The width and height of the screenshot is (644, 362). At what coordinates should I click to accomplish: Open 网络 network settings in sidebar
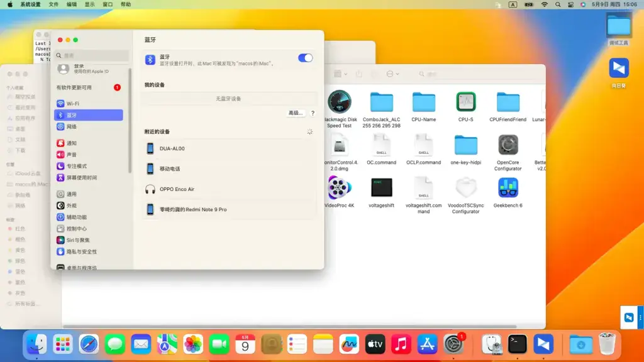(89, 126)
